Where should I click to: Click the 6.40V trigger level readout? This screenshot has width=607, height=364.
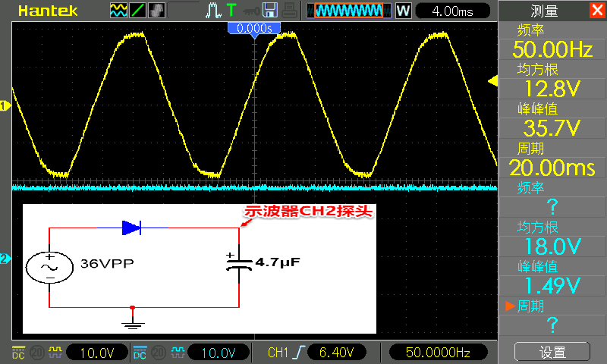coord(336,353)
